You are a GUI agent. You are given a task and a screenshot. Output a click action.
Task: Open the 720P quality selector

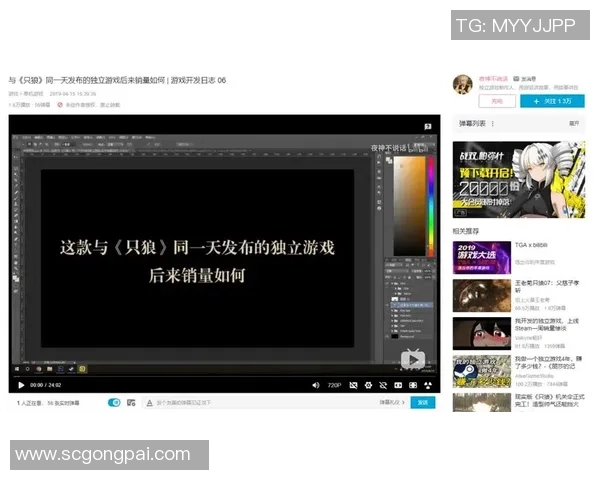click(x=334, y=385)
